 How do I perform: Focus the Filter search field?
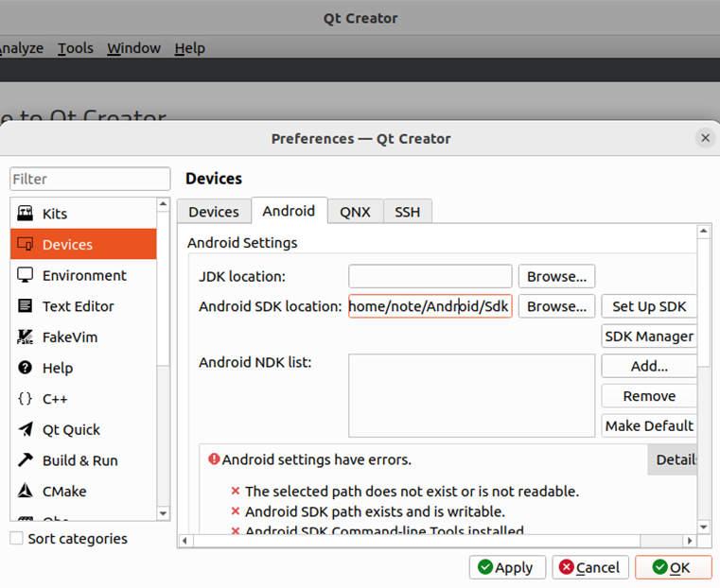(x=90, y=179)
